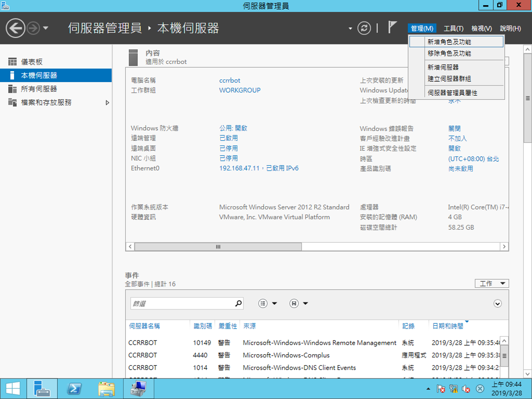Sort events by 伺服器名稱 column

click(144, 326)
